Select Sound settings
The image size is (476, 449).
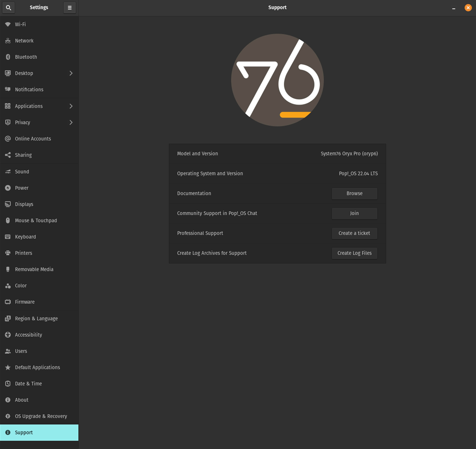coord(39,172)
